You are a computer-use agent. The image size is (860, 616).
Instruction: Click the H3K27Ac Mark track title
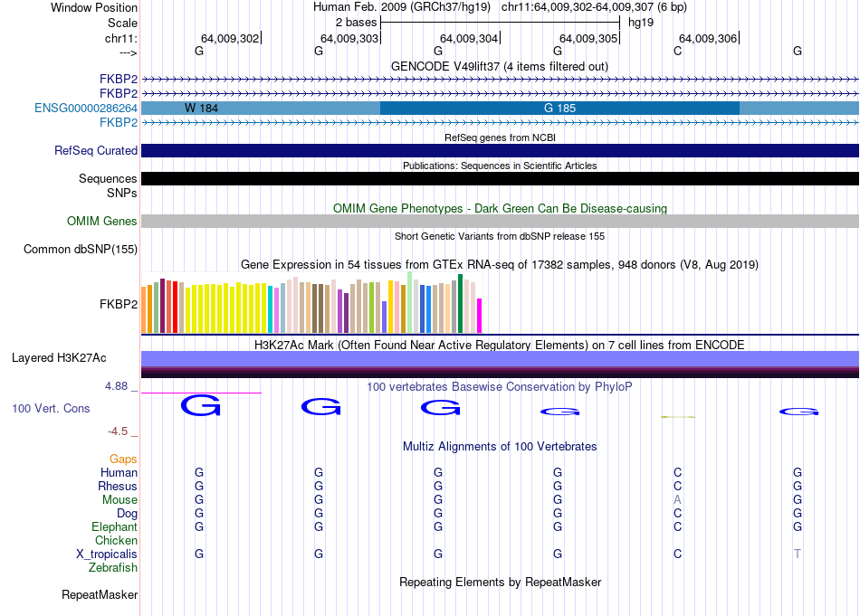(x=500, y=345)
